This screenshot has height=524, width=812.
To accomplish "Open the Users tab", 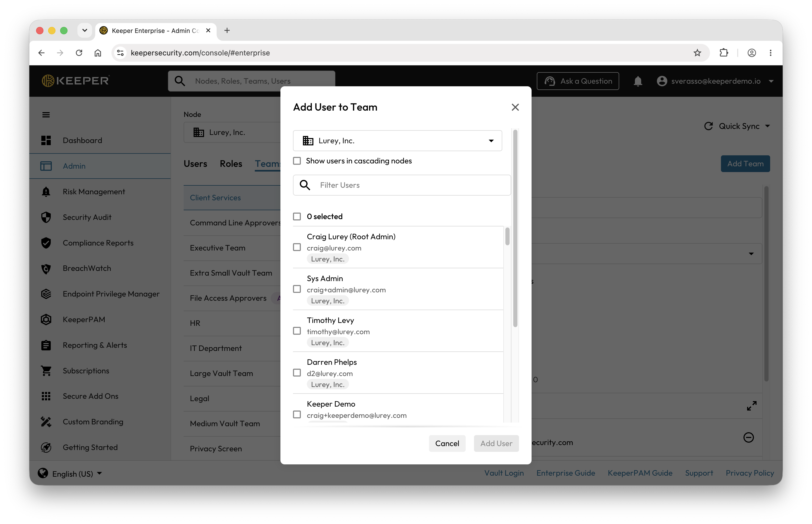I will [195, 164].
